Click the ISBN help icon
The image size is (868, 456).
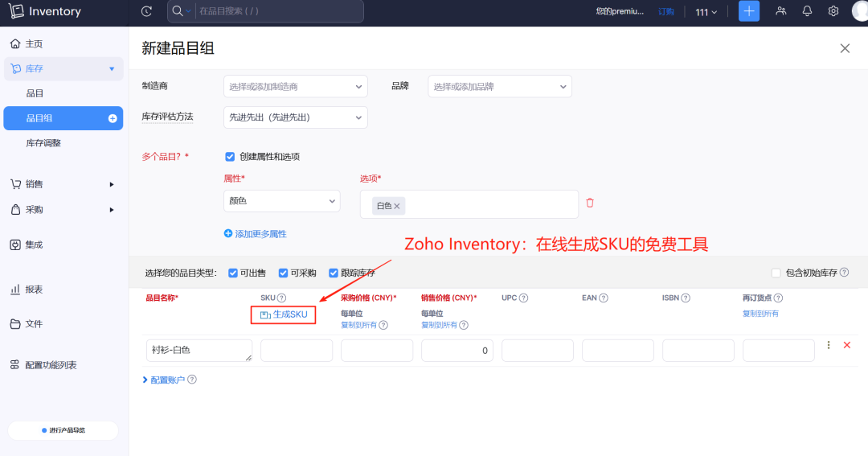click(x=686, y=298)
